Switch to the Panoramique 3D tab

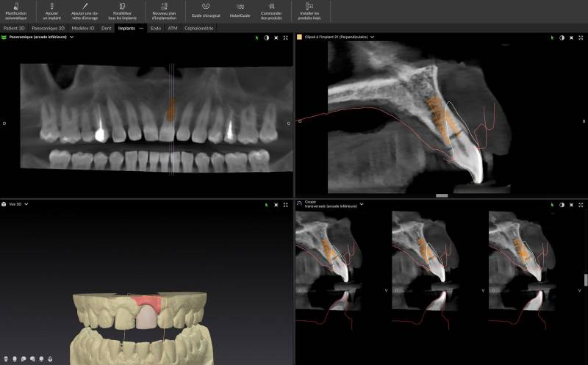[48, 28]
